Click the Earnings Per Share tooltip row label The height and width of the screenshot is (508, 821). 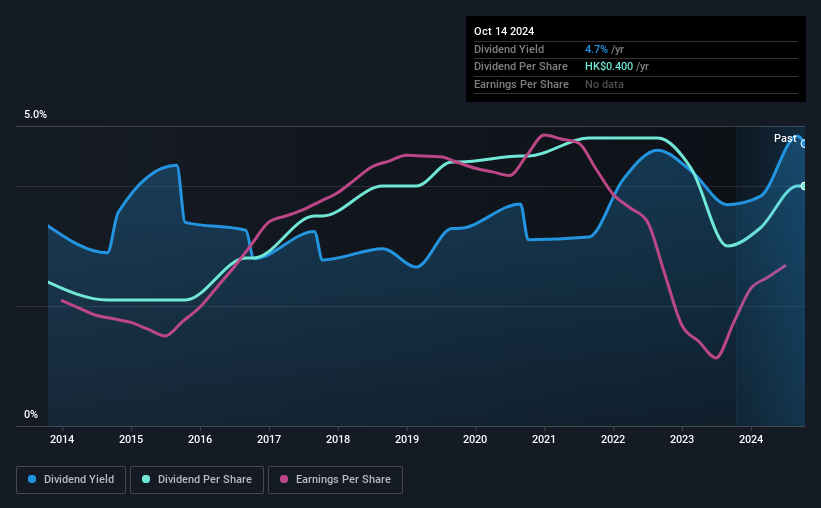click(522, 84)
